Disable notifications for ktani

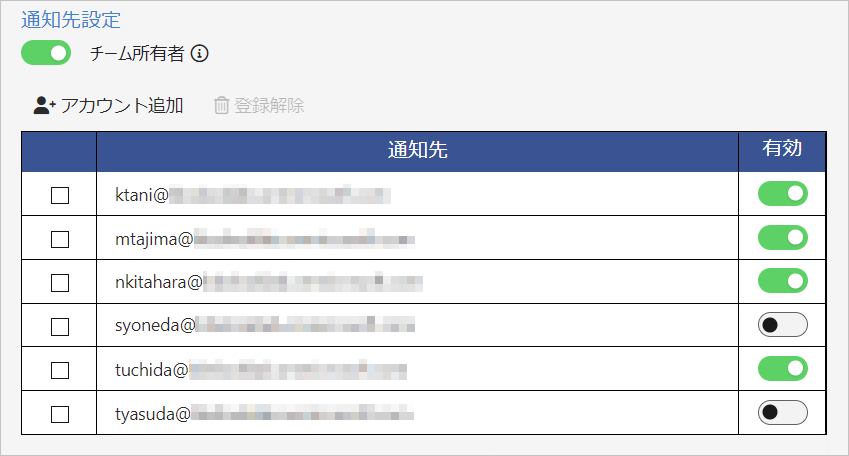[782, 194]
